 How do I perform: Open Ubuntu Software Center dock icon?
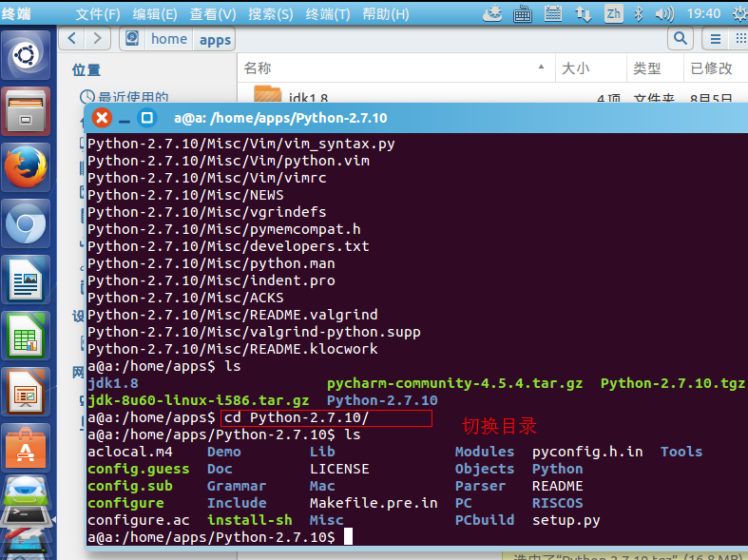[x=26, y=449]
